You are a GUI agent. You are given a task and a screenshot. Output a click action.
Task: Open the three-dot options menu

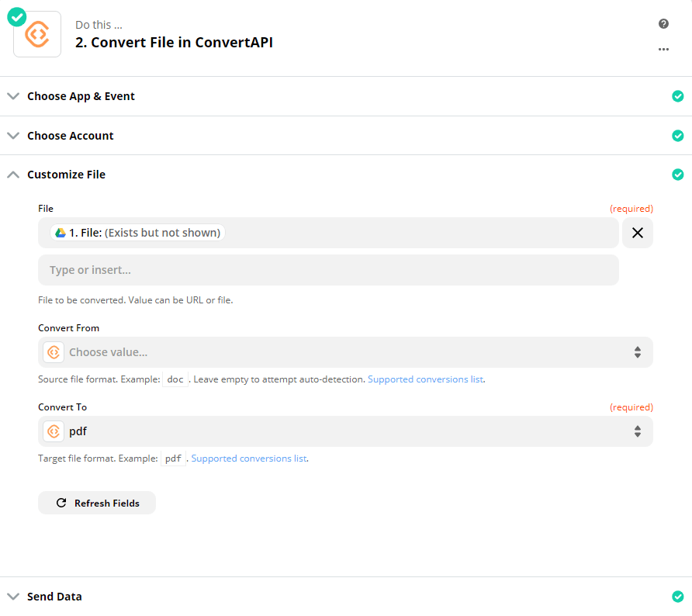(x=663, y=49)
